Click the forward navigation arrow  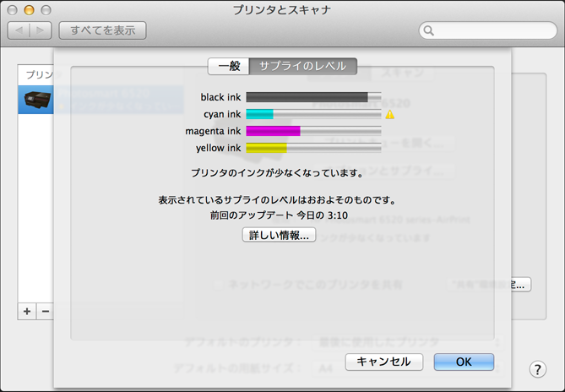(x=41, y=31)
